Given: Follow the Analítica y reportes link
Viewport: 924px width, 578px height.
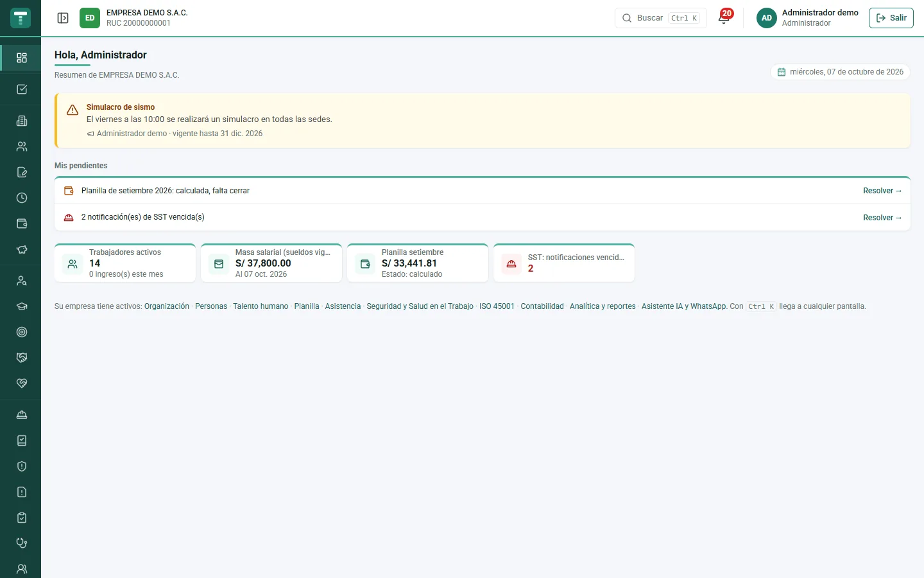Looking at the screenshot, I should click(x=603, y=306).
